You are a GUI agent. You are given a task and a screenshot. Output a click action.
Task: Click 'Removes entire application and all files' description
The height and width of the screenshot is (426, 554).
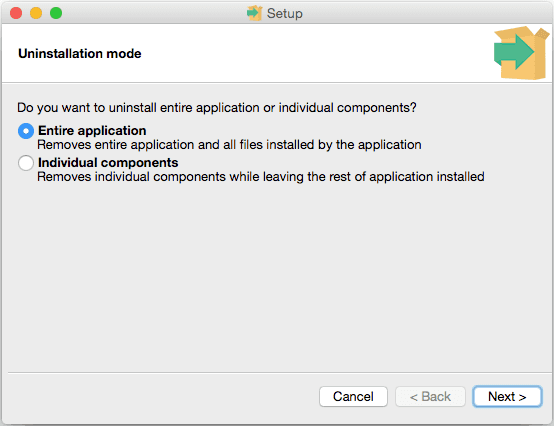coord(229,145)
